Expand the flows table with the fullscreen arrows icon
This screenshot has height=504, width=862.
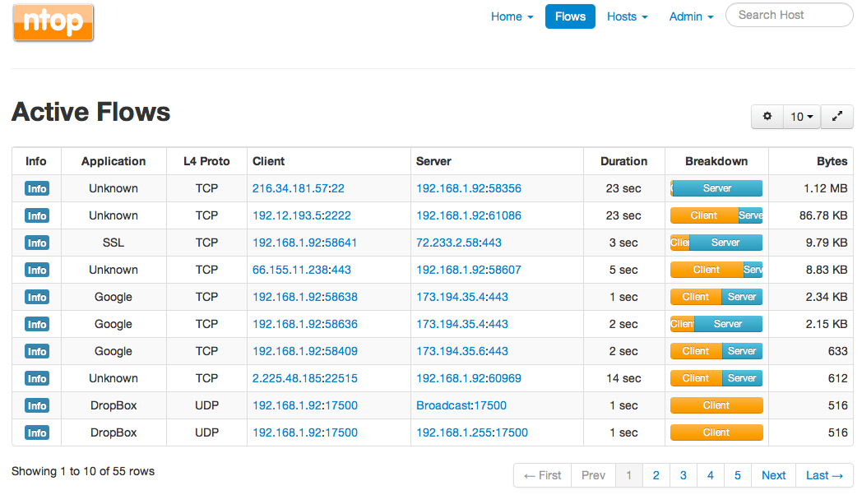837,116
